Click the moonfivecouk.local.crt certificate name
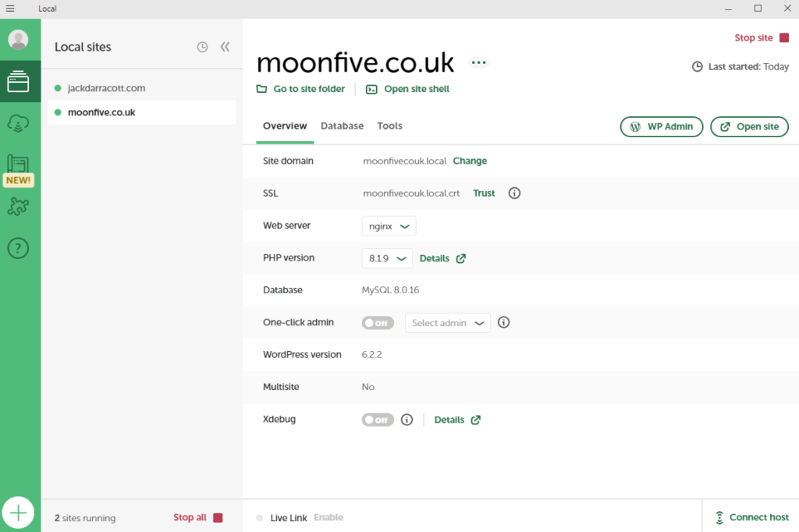The width and height of the screenshot is (799, 532). pos(411,193)
